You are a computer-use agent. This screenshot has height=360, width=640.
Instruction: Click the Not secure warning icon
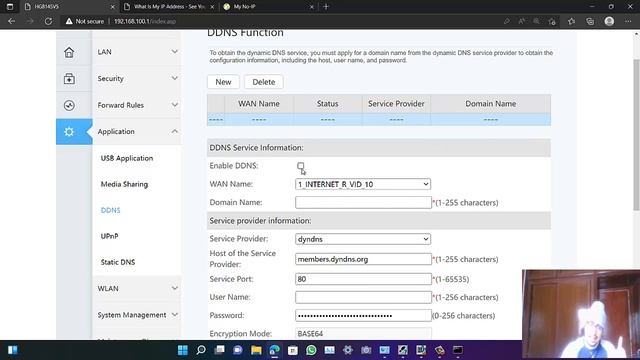click(69, 21)
